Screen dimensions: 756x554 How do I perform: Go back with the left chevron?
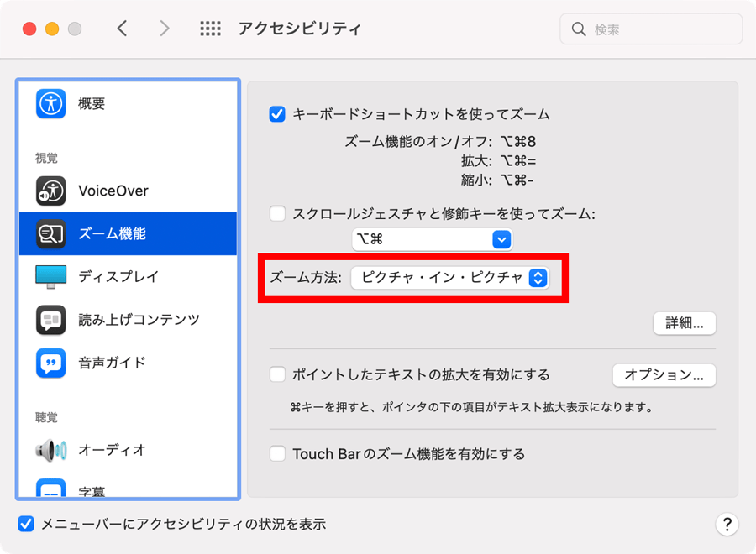coord(123,29)
